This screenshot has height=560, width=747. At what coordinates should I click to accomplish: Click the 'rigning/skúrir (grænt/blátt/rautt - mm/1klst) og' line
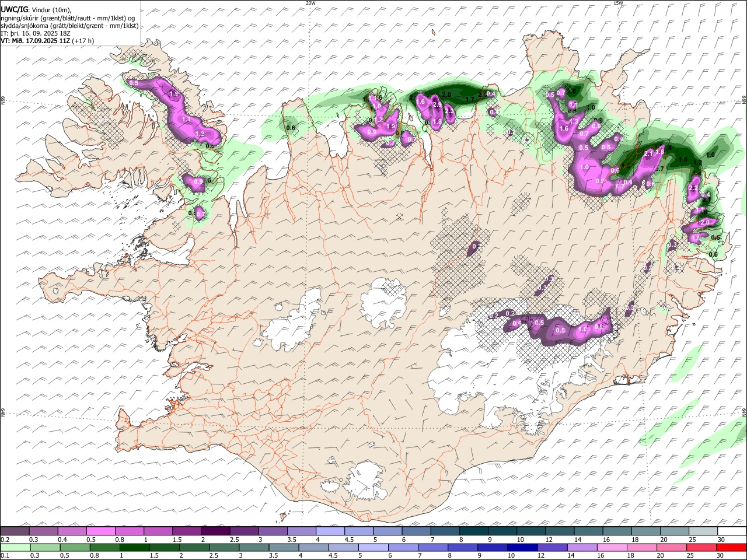click(68, 18)
